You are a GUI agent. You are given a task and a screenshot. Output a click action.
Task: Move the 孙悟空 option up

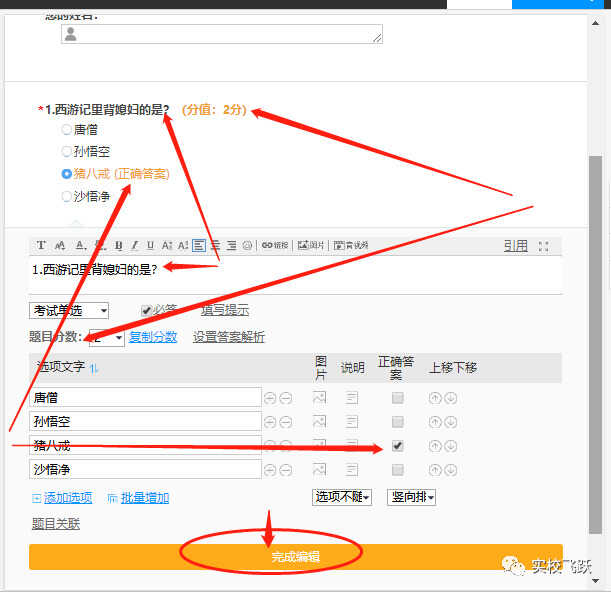(x=435, y=422)
